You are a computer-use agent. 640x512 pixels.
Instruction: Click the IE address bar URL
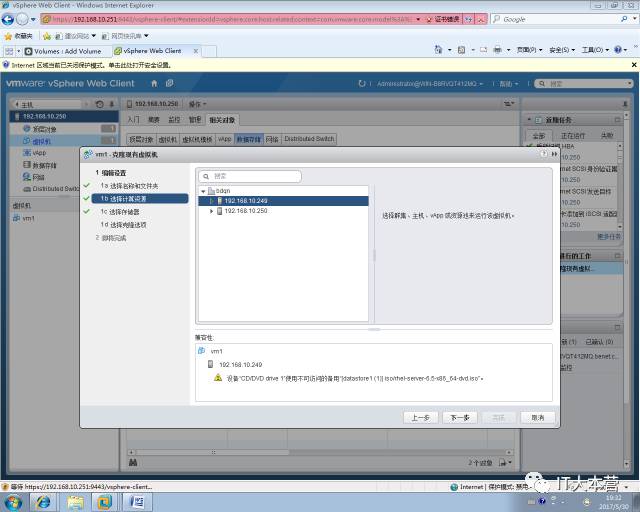click(x=231, y=19)
